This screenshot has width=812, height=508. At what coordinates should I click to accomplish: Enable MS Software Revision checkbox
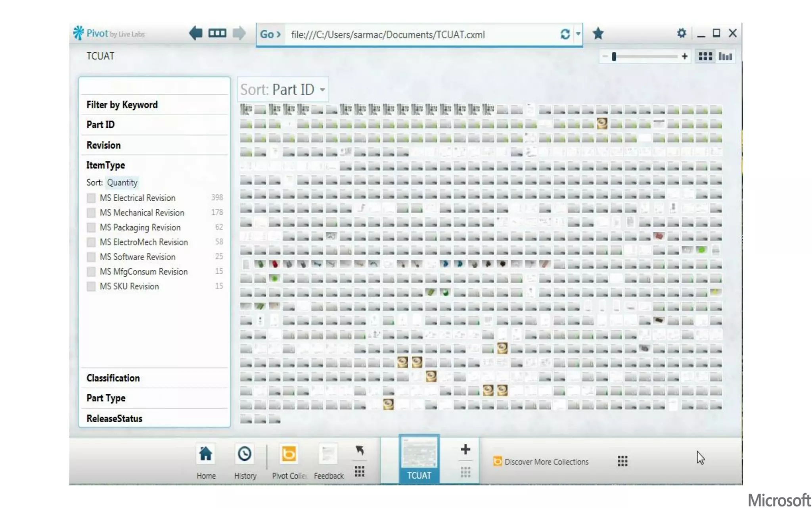pyautogui.click(x=91, y=257)
